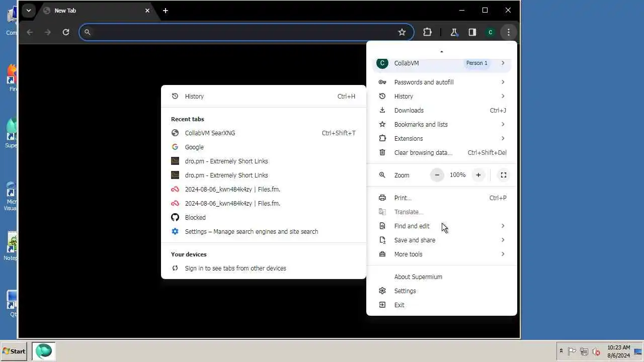This screenshot has height=362, width=644.
Task: Open Downloads from the menu
Action: 442,110
